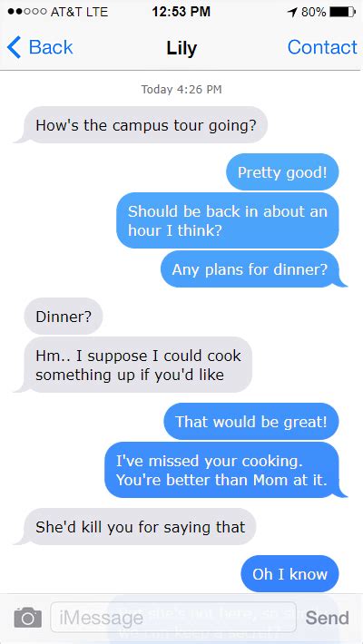Tap the signal strength dots

(27, 12)
